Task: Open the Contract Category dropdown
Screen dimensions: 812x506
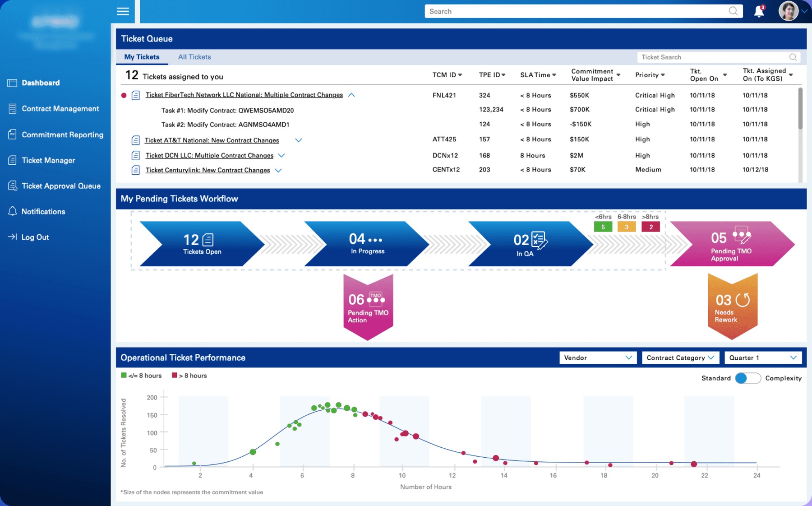Action: point(680,358)
